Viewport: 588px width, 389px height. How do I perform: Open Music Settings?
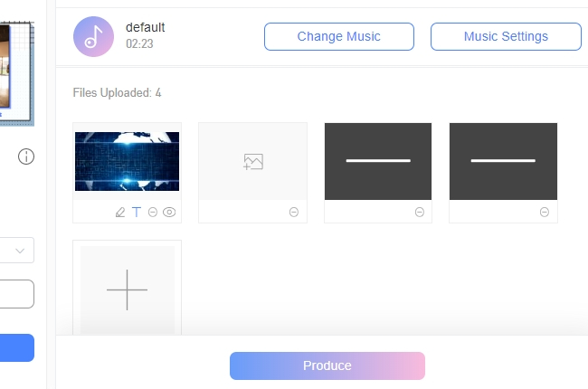[x=506, y=37]
